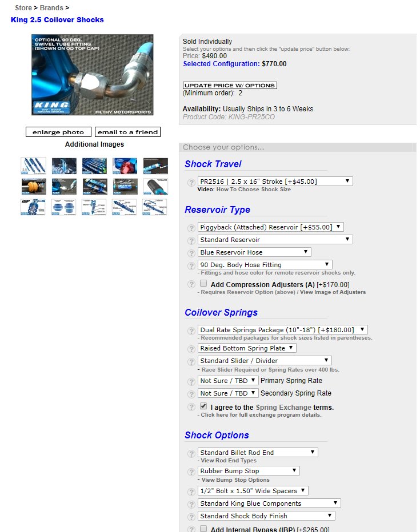Open help icon beside Blue Reservoir Hose

tap(191, 253)
